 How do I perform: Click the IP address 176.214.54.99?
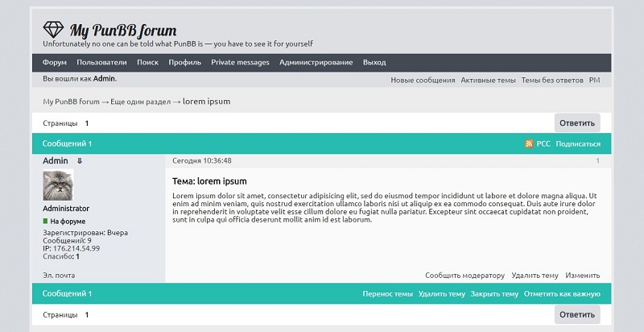click(76, 248)
